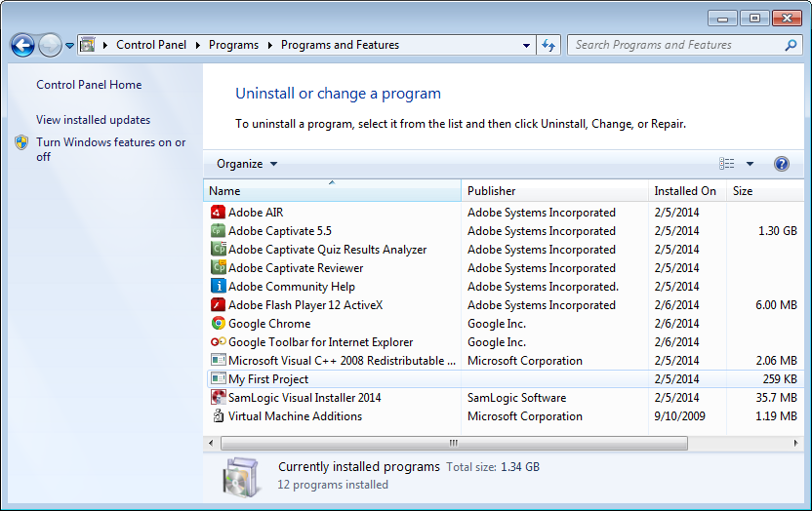Screen dimensions: 812x511
Task: Click the 9/10/2009 installed date
Action: click(679, 416)
